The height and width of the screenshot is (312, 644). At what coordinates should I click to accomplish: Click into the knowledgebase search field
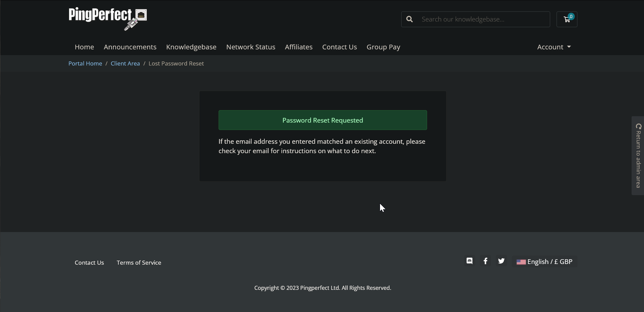(x=483, y=19)
